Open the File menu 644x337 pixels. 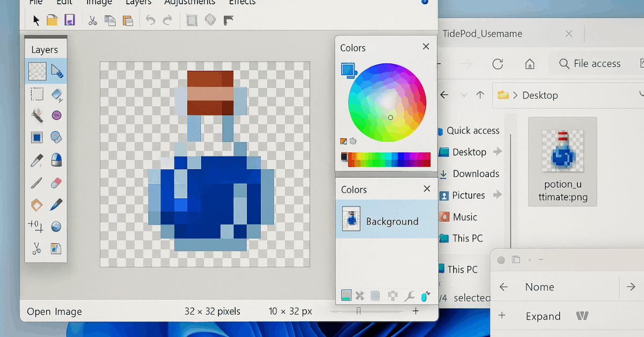click(36, 2)
